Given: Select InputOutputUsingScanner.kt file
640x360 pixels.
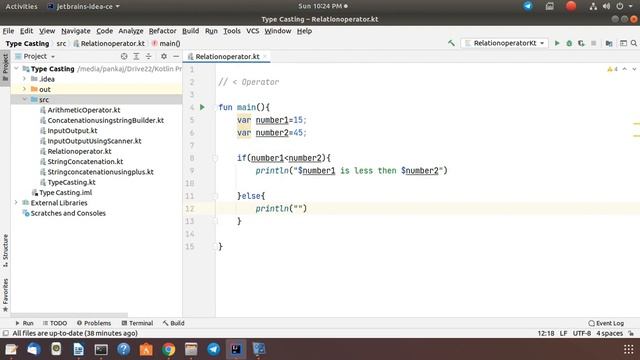Looking at the screenshot, I should click(94, 141).
